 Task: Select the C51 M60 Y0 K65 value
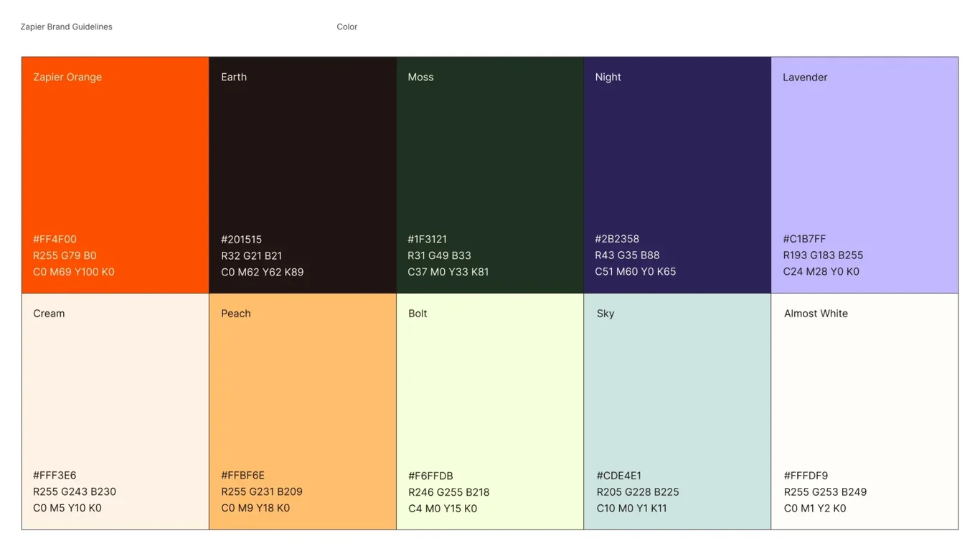point(636,271)
